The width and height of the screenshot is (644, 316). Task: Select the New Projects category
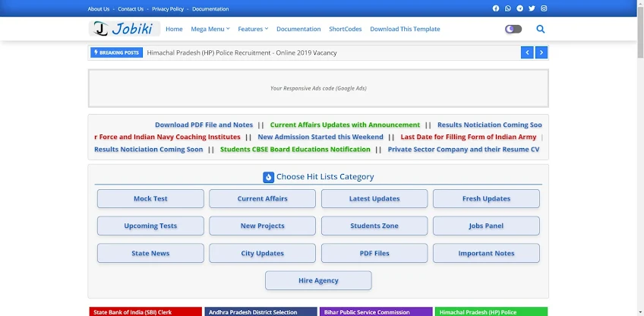[263, 226]
